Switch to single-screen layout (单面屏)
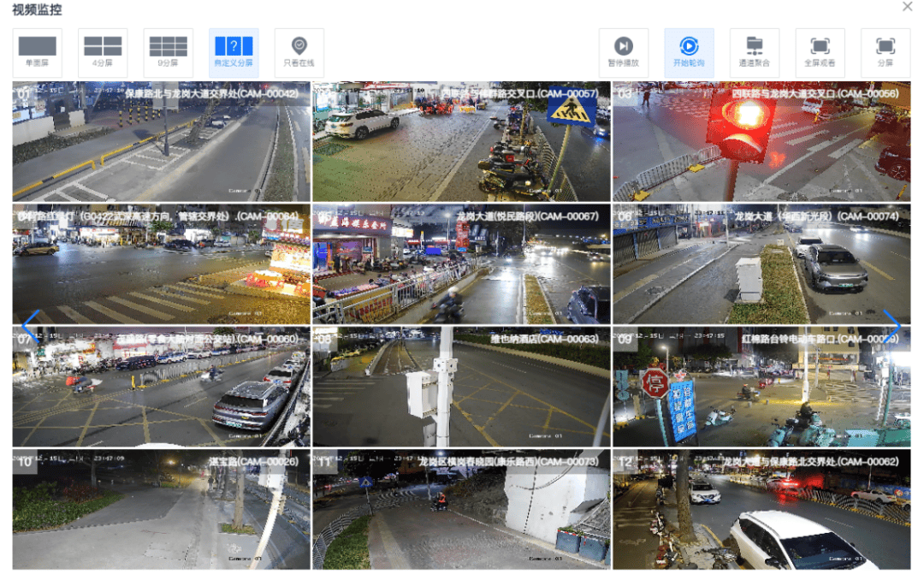 [38, 52]
